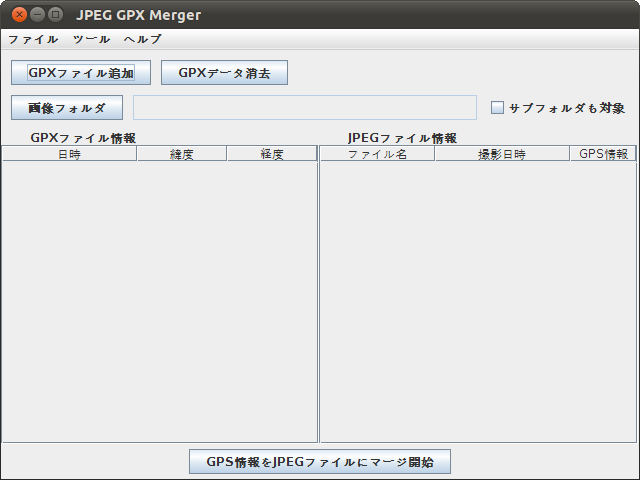Click the ファイル名 column header
Viewport: 640px width, 480px height.
coord(377,154)
